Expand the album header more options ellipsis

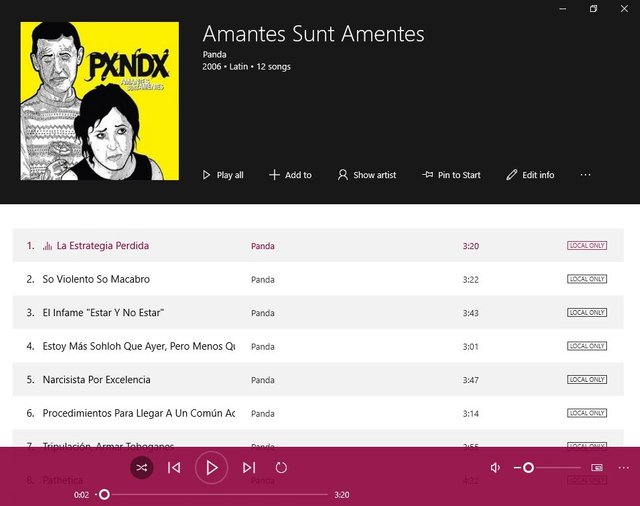pos(585,175)
